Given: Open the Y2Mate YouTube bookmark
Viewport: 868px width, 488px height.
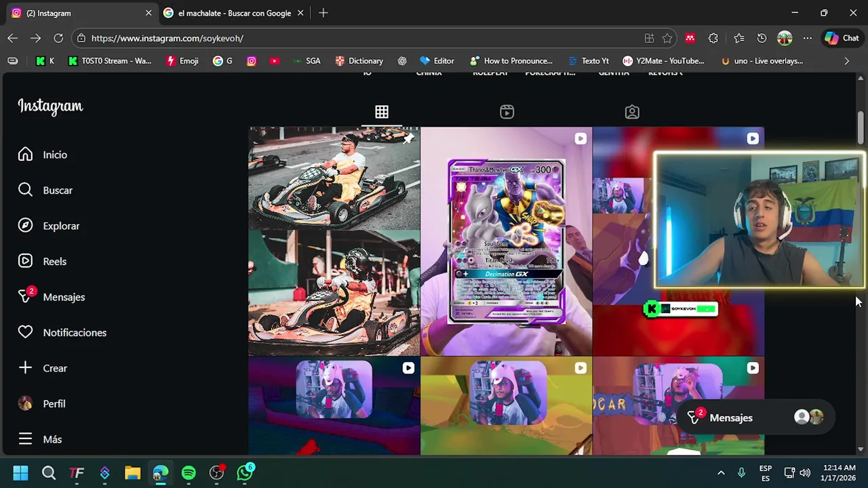Looking at the screenshot, I should point(664,61).
